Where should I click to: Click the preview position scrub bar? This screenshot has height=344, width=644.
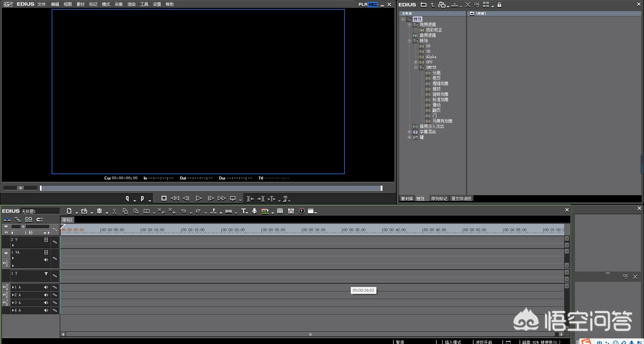click(x=211, y=188)
